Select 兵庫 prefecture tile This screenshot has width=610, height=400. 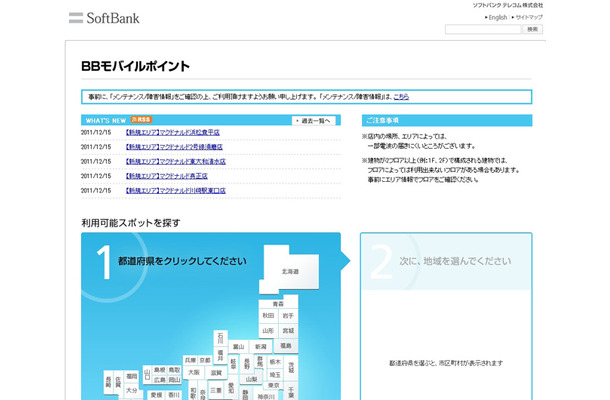click(x=190, y=360)
